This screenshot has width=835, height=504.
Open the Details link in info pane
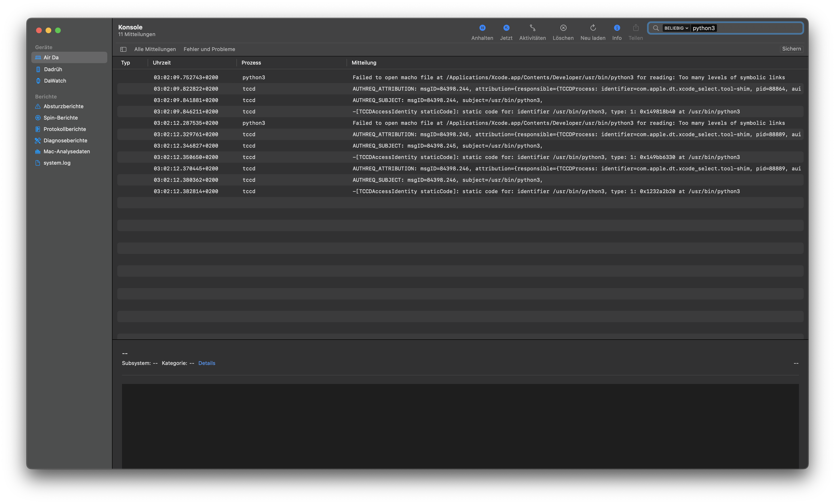pyautogui.click(x=206, y=363)
